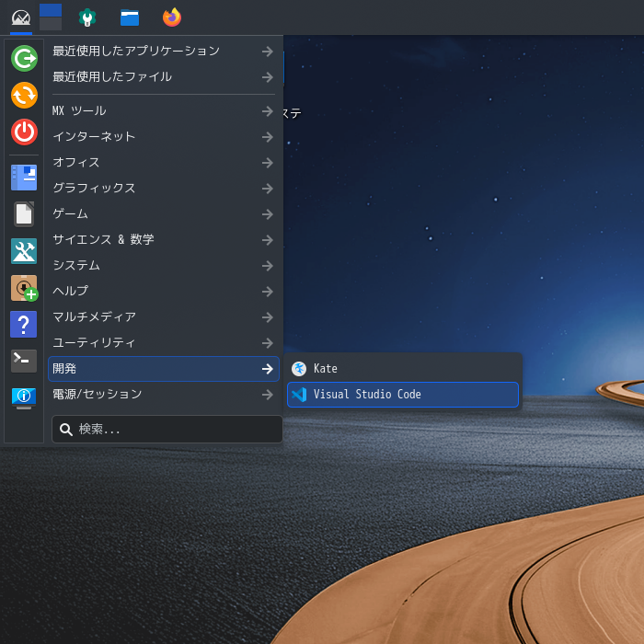Click the blank document icon in sidebar
The height and width of the screenshot is (644, 644).
24,214
